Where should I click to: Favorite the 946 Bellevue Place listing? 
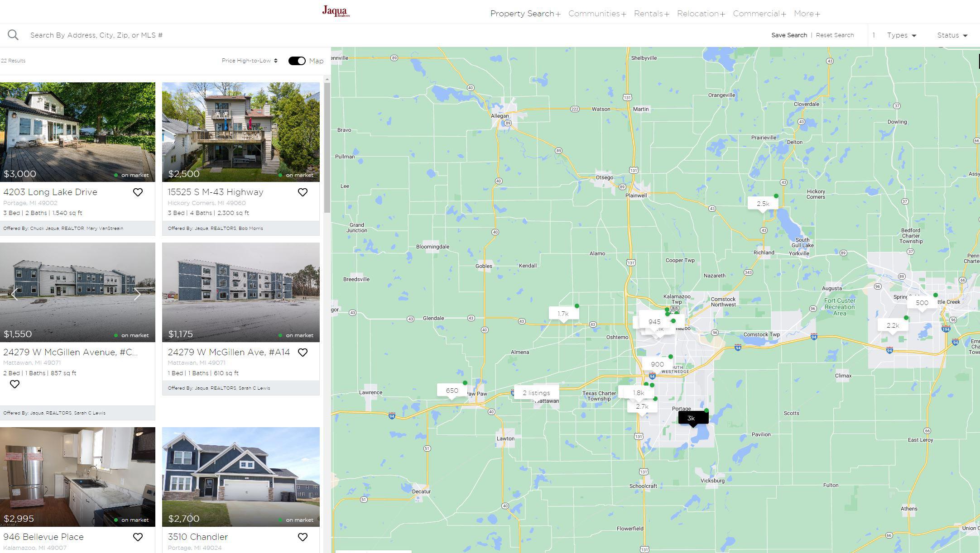(x=138, y=537)
